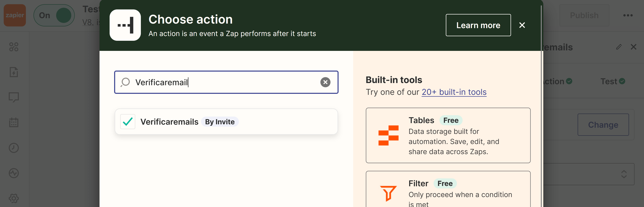Close the Choose action dialog

(522, 25)
